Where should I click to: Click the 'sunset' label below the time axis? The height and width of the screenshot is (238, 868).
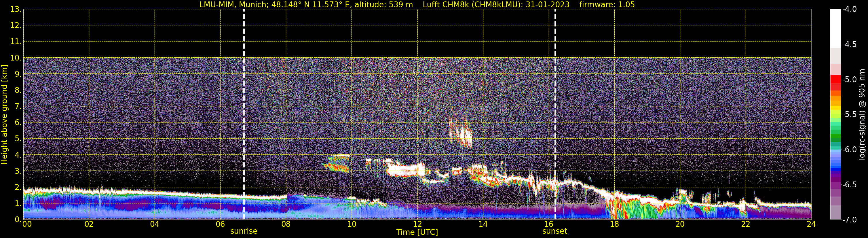point(555,231)
